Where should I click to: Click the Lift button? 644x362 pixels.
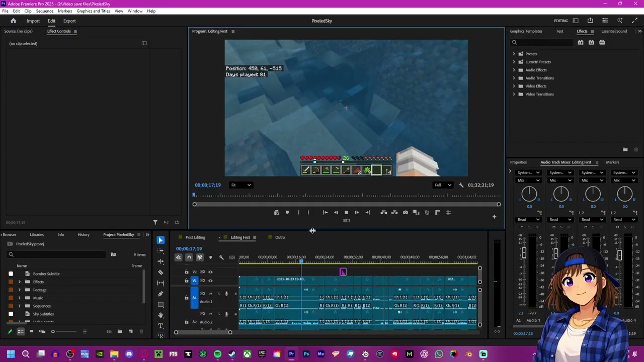pyautogui.click(x=384, y=213)
